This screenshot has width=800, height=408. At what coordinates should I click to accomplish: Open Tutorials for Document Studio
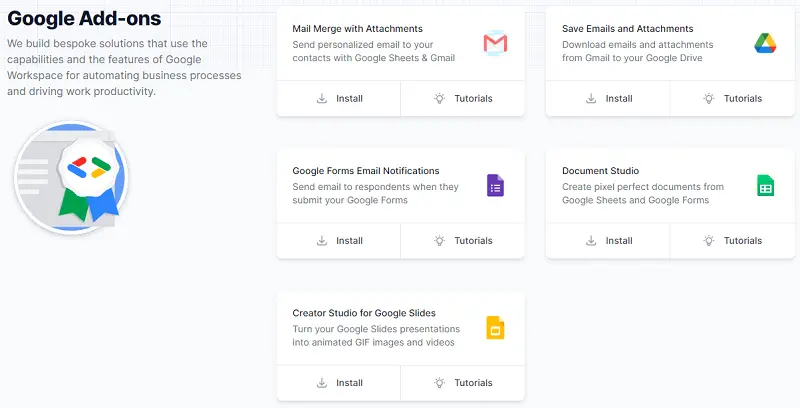coord(733,241)
